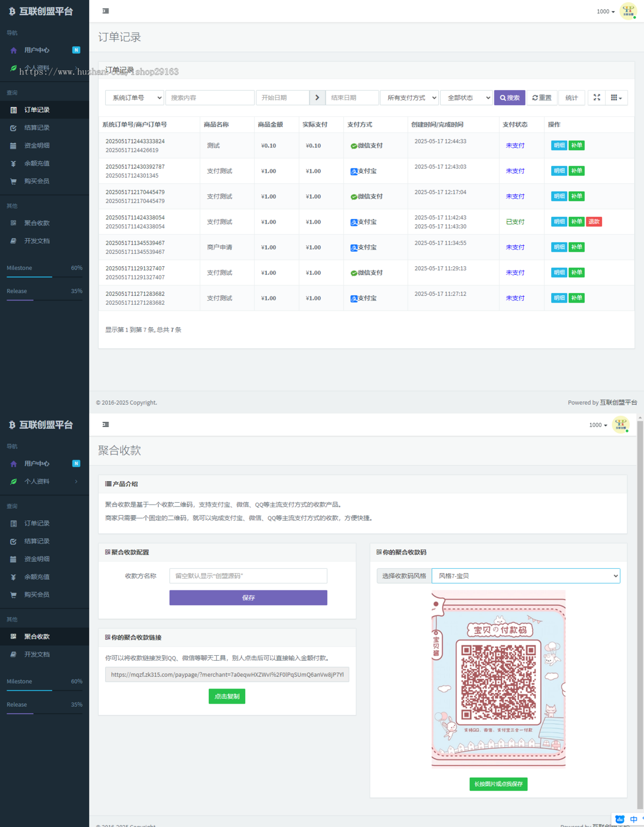Open 资金明细 menu label in 聚合收款 page sidebar
The height and width of the screenshot is (827, 644).
pos(37,559)
